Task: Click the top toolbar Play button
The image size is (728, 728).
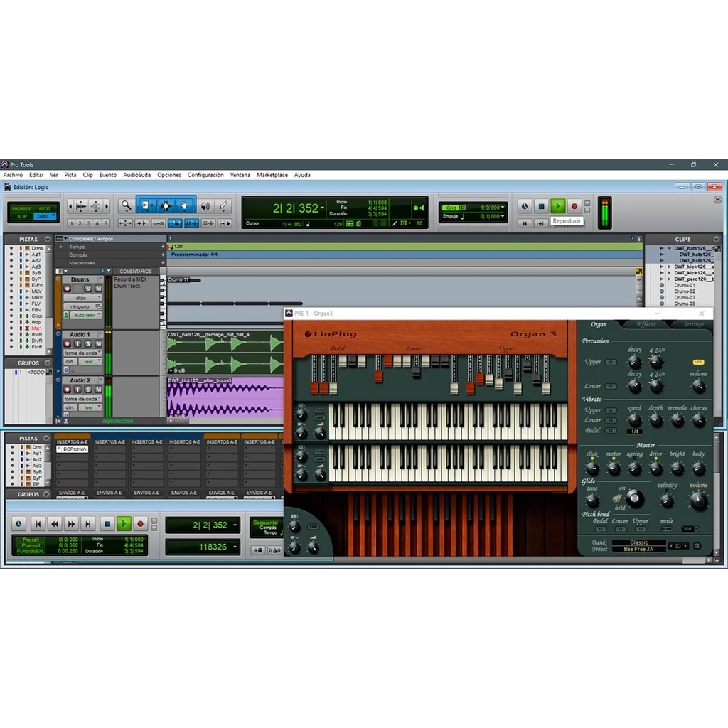Action: click(557, 206)
